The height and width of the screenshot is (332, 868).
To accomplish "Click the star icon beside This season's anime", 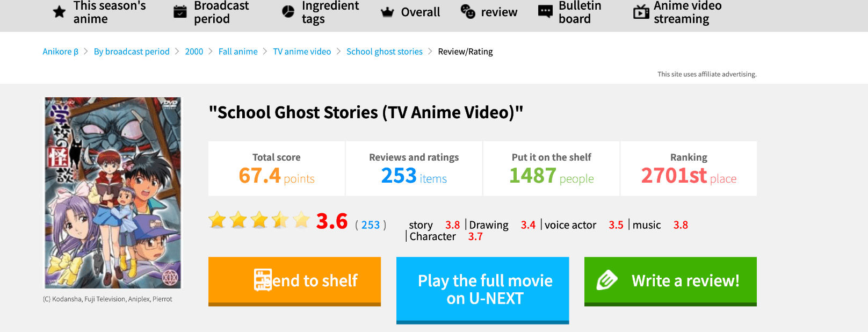I will (59, 12).
